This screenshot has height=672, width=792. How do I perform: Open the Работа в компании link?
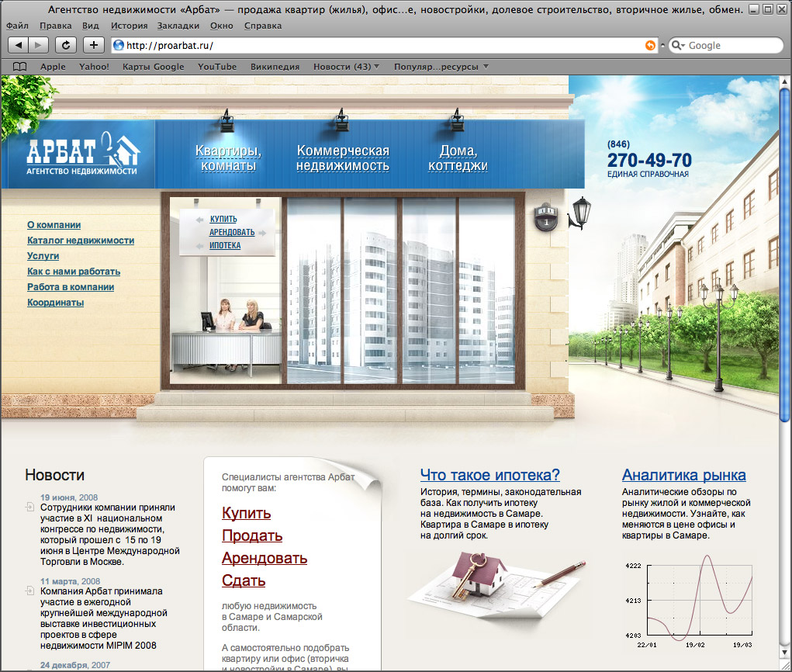point(71,287)
